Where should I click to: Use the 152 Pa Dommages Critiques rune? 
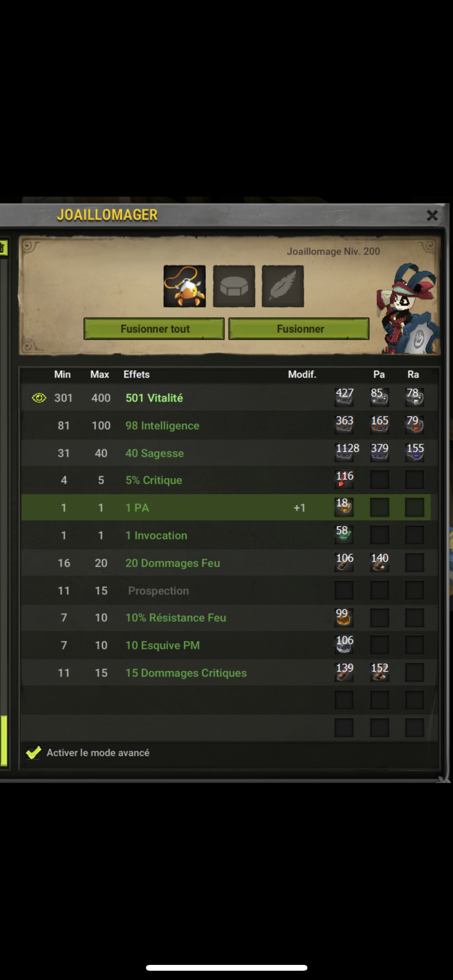[x=379, y=672]
